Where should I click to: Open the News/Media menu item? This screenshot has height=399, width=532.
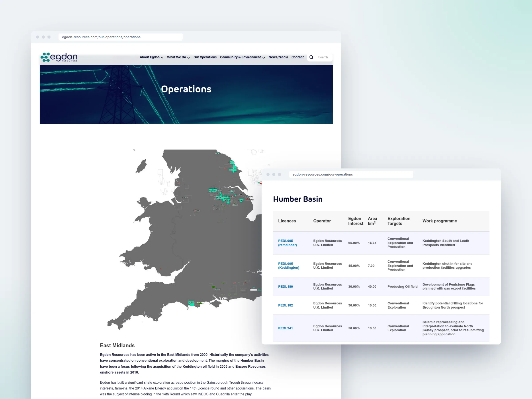click(278, 57)
